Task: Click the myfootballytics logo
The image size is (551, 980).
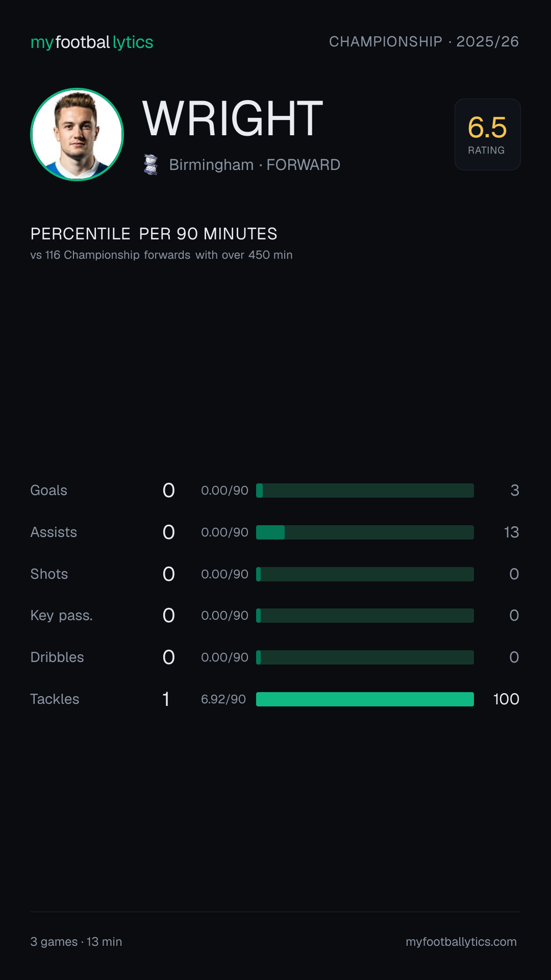Action: click(92, 42)
